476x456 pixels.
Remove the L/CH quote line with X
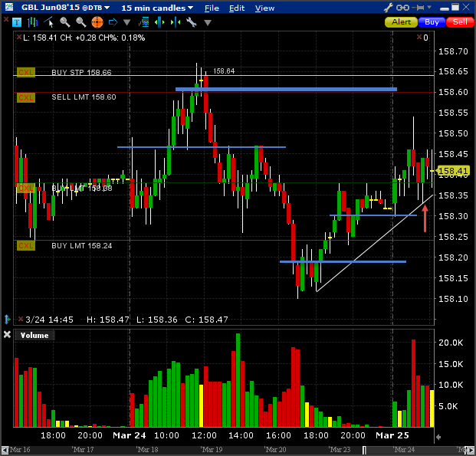19,37
